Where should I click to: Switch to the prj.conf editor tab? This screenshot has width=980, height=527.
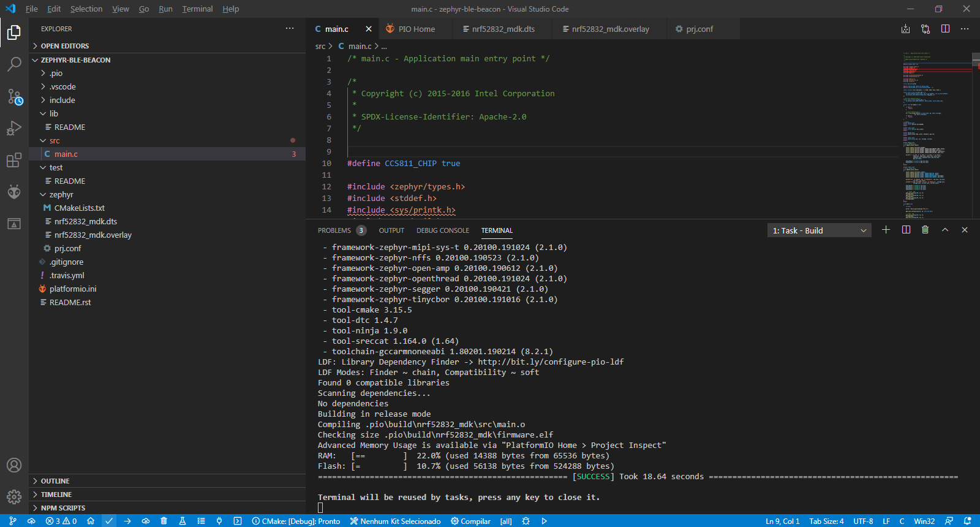pos(699,29)
